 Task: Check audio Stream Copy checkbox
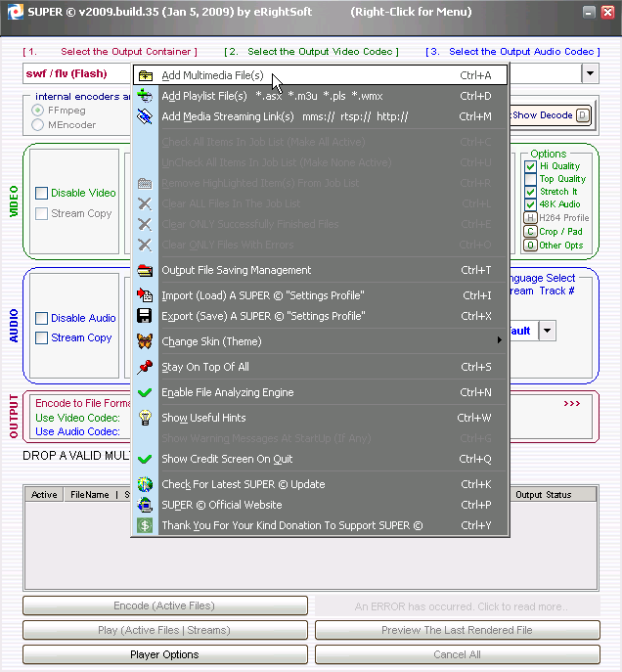[41, 338]
